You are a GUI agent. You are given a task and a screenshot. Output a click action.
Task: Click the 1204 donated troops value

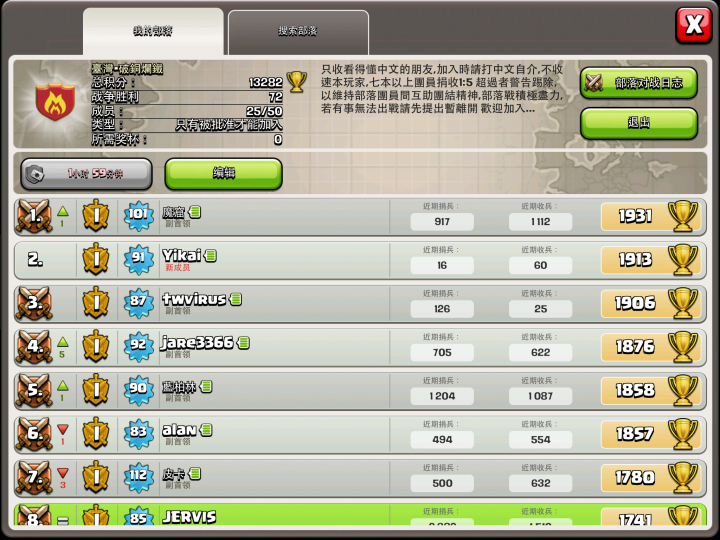click(442, 396)
